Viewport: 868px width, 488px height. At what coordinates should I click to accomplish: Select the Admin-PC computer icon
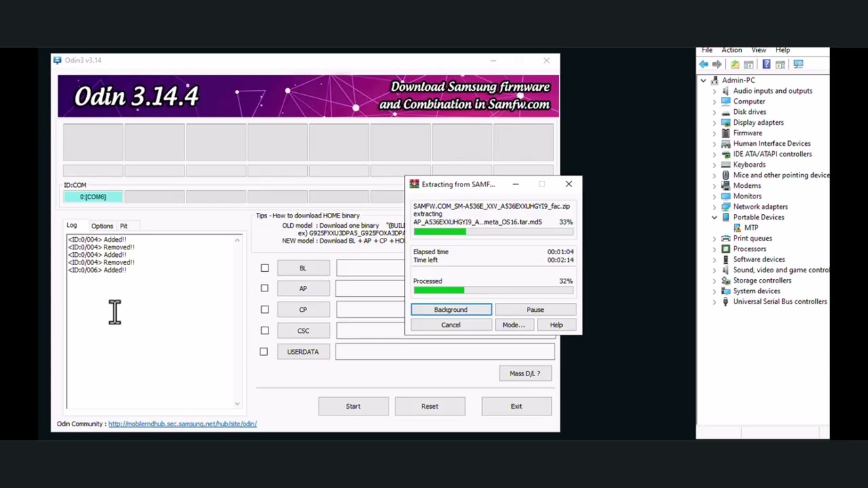pos(715,80)
